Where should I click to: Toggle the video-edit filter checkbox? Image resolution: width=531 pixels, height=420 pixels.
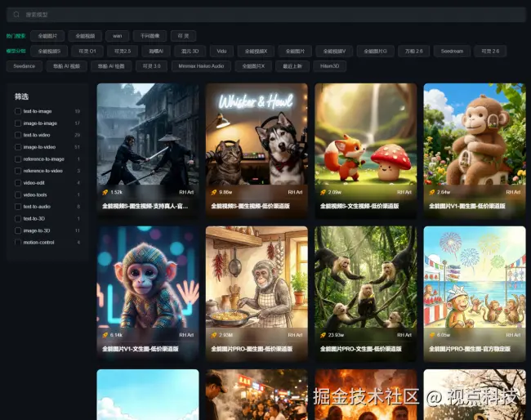[x=18, y=183]
